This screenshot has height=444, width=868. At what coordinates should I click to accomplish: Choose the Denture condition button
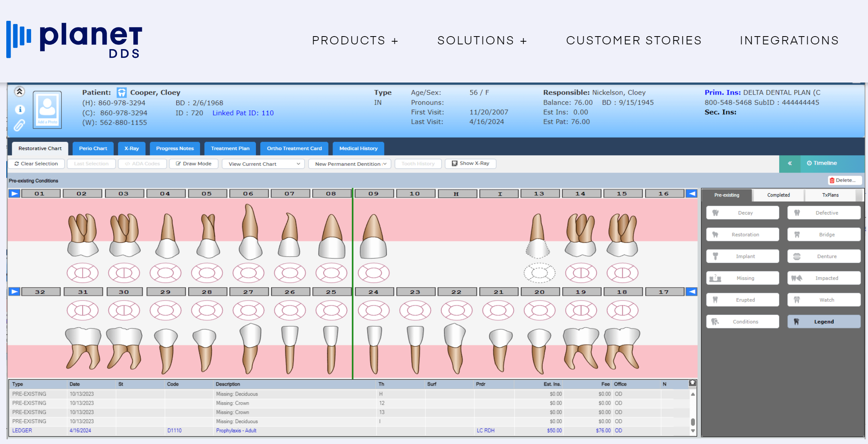pyautogui.click(x=824, y=256)
